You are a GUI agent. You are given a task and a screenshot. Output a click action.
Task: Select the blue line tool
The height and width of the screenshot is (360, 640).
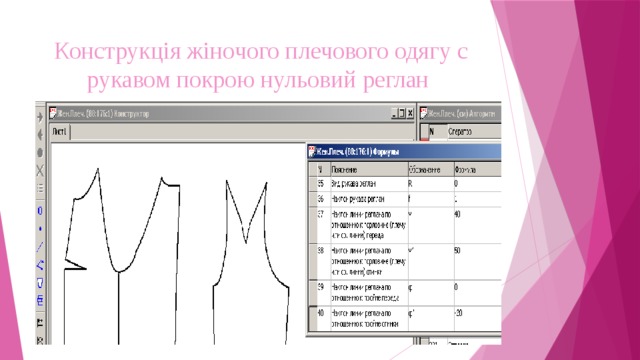coord(40,247)
